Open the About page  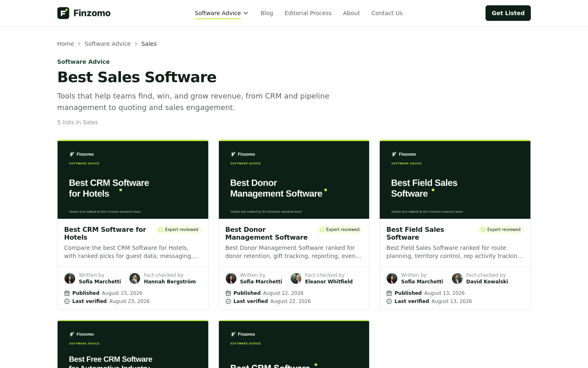tap(351, 13)
